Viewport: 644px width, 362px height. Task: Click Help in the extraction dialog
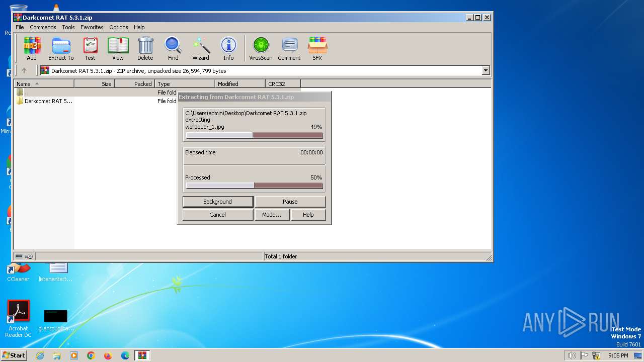click(308, 215)
